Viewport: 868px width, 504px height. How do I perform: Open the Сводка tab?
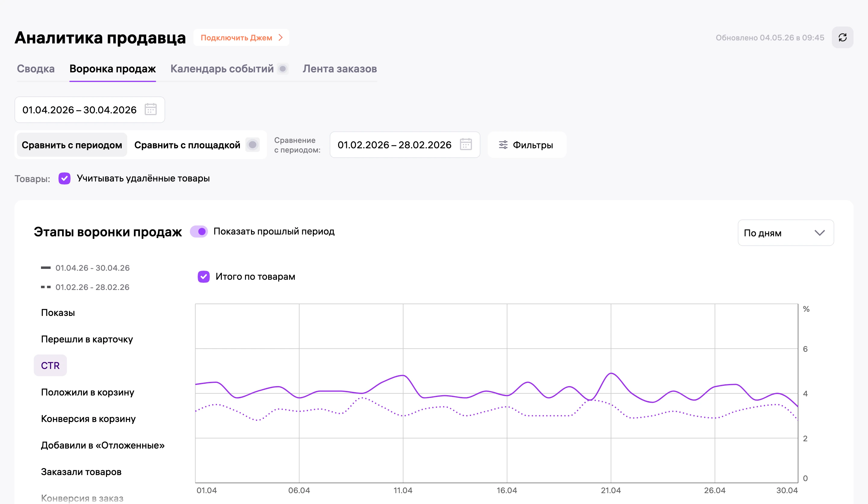coord(36,69)
